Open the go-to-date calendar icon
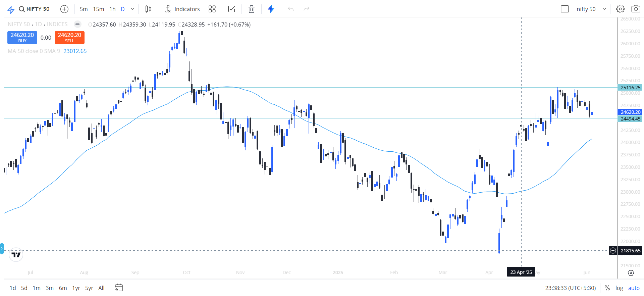 pyautogui.click(x=119, y=288)
